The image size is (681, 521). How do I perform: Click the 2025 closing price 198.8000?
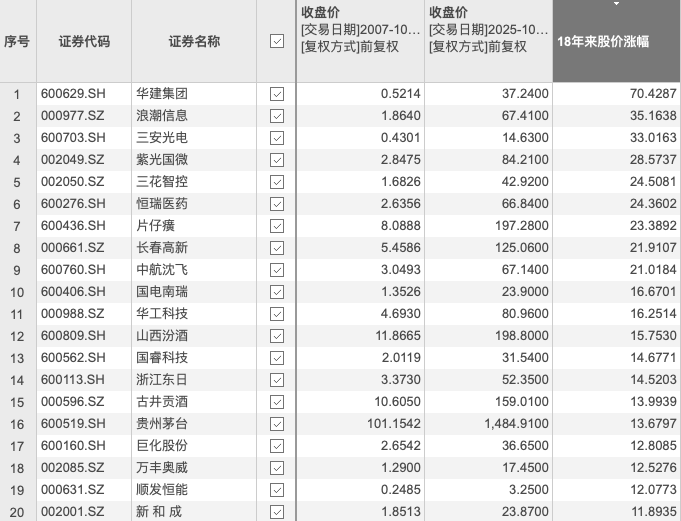522,336
